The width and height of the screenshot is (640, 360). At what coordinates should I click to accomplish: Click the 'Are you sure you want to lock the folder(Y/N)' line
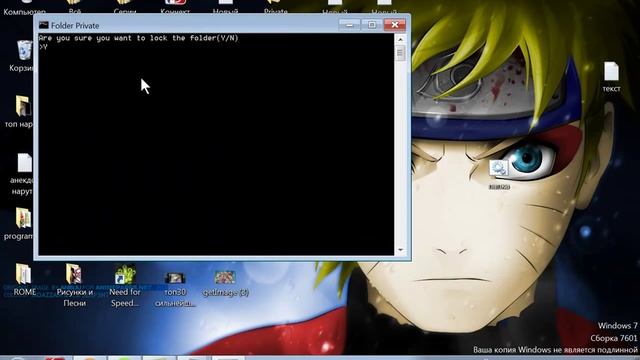(x=138, y=38)
